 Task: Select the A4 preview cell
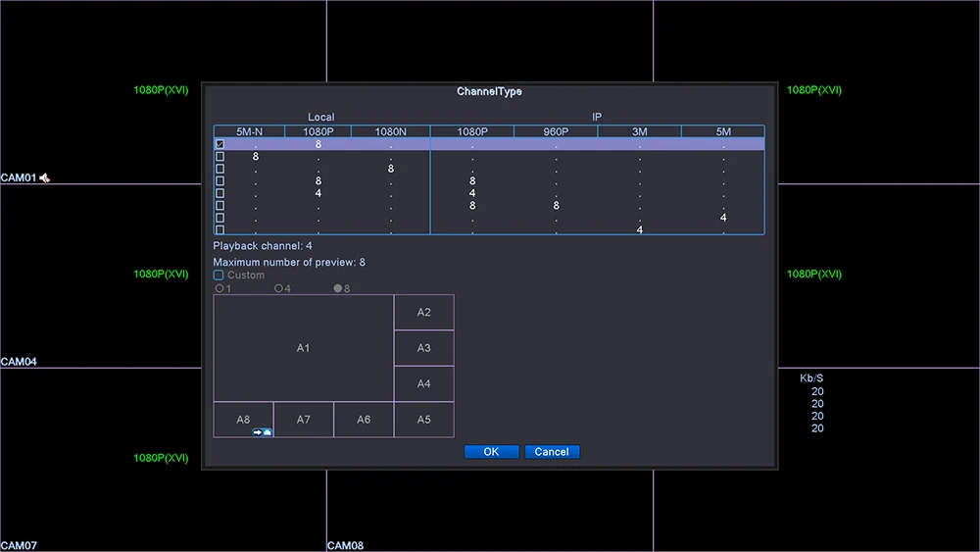[423, 383]
